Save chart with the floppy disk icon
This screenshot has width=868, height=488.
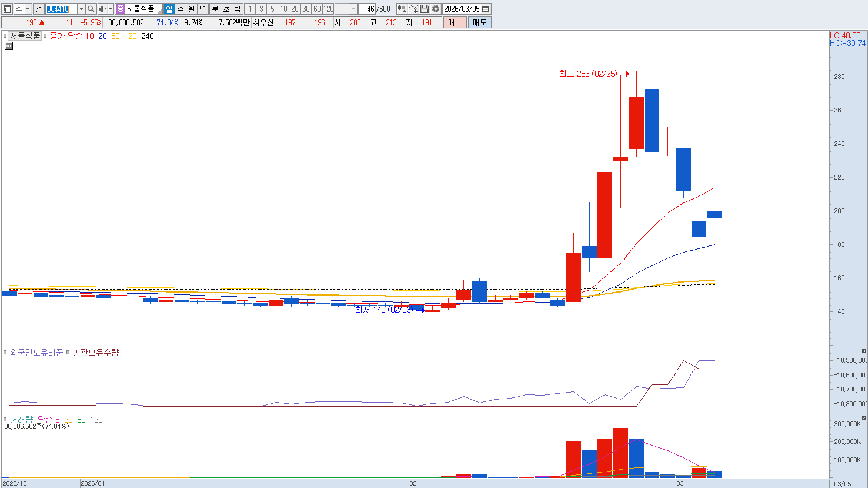(x=425, y=9)
